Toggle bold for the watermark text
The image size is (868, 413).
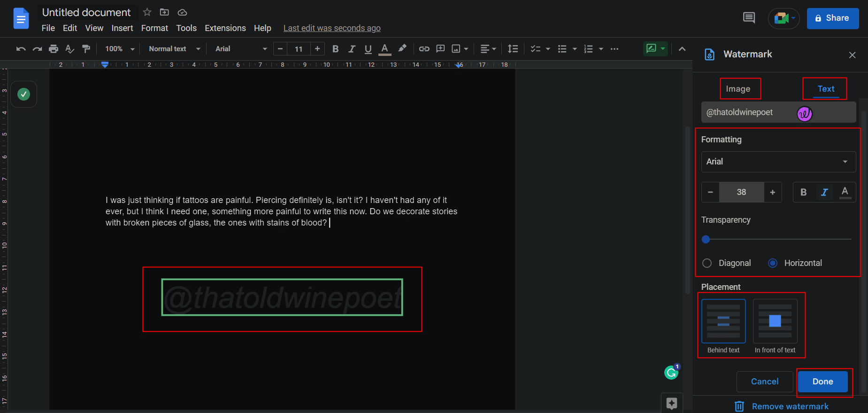(x=804, y=192)
